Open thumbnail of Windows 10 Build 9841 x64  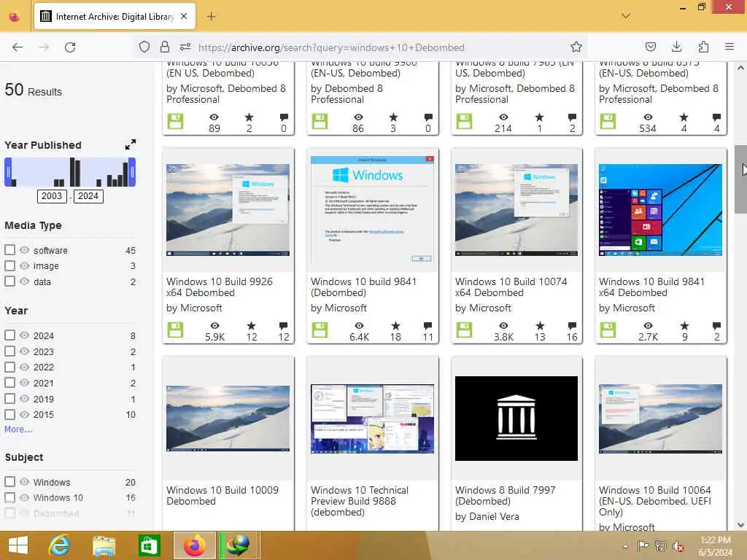point(660,210)
